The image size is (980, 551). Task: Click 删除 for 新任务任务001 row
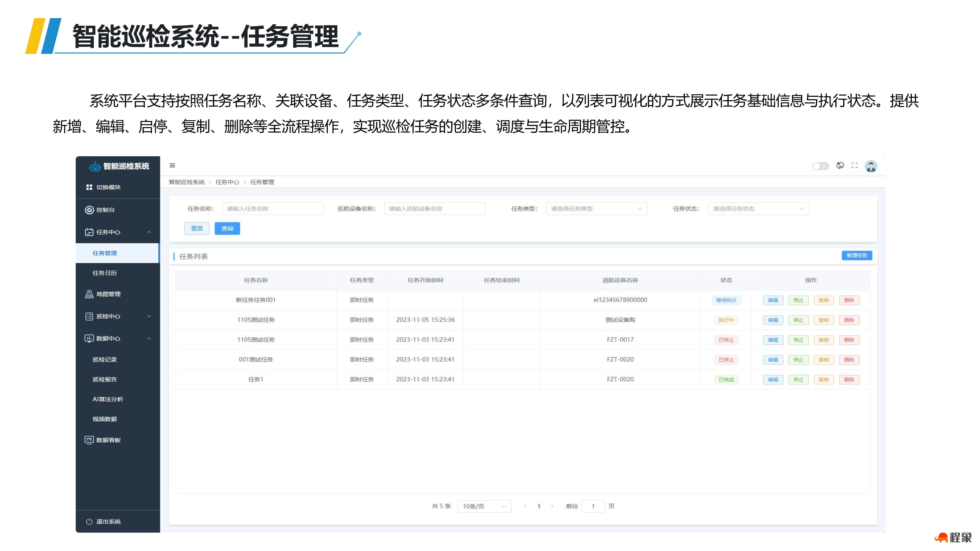click(849, 300)
